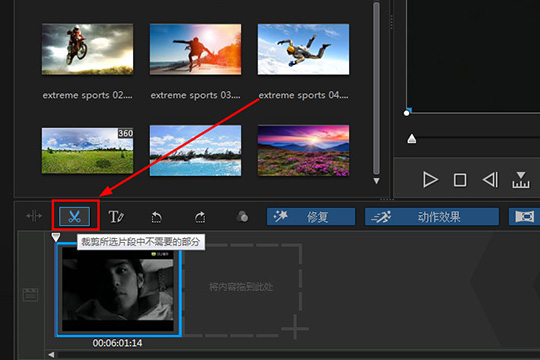Click the undo arrow icon
Screen dimensions: 540x360
tap(157, 217)
